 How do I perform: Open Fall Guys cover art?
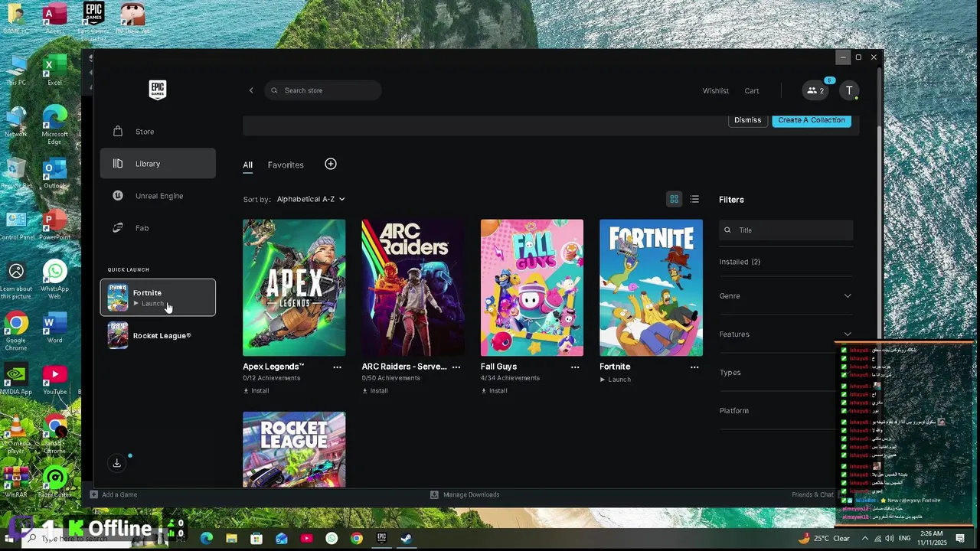point(532,288)
